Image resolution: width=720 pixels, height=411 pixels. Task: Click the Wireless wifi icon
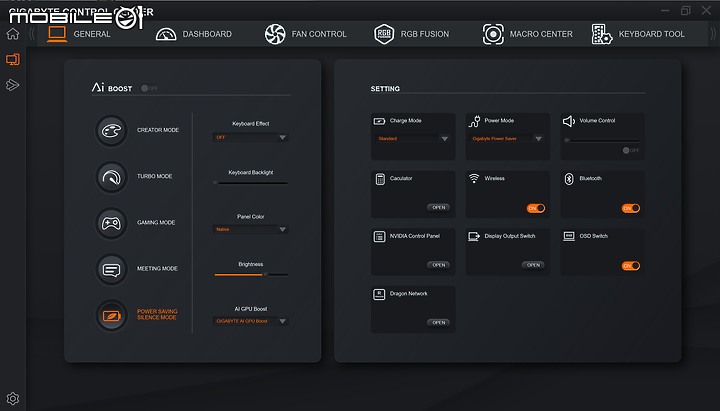(474, 178)
